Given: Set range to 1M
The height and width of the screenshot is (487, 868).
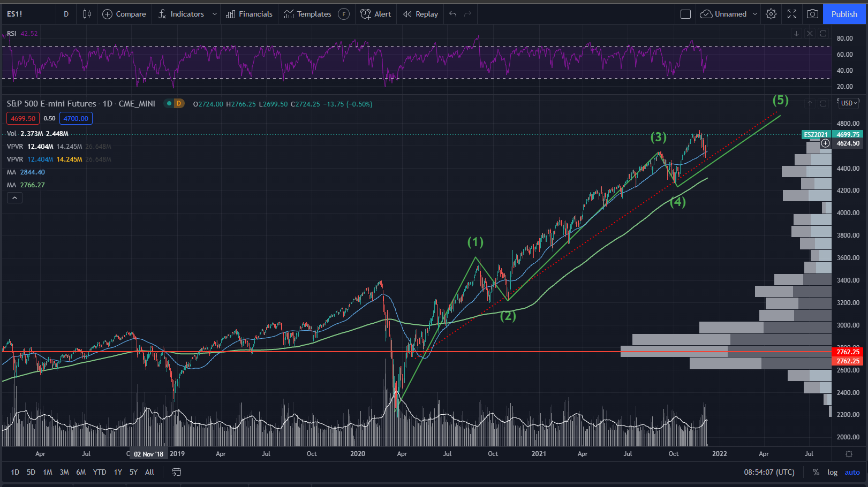Looking at the screenshot, I should click(x=48, y=472).
